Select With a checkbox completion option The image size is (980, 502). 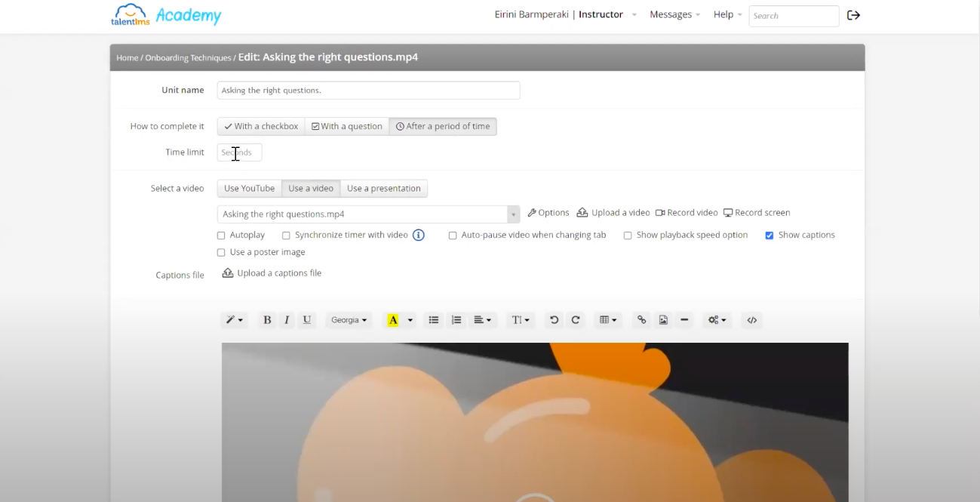click(x=261, y=127)
